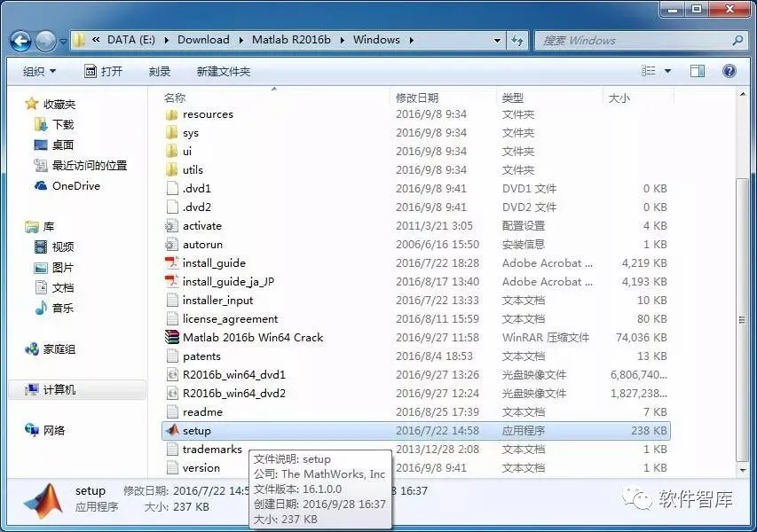Screen dimensions: 757x532
Task: Select the version text file icon
Action: [171, 467]
